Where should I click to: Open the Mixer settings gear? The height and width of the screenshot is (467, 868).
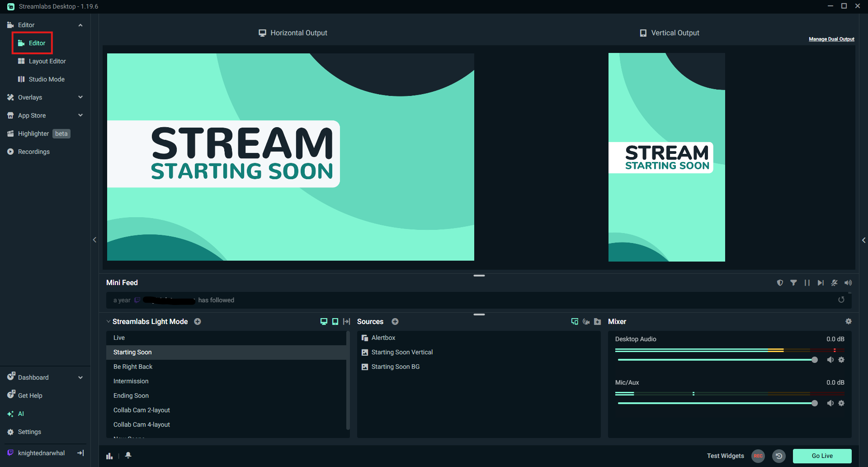click(849, 321)
